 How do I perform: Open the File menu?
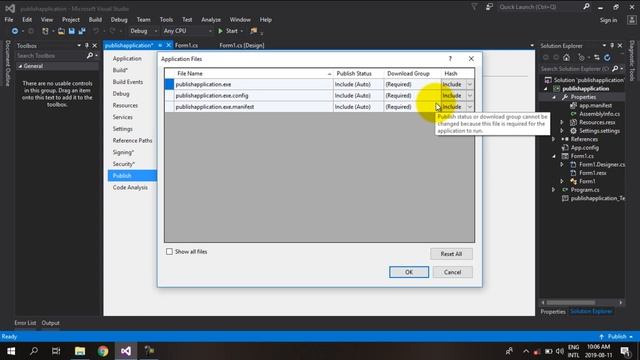coord(9,20)
